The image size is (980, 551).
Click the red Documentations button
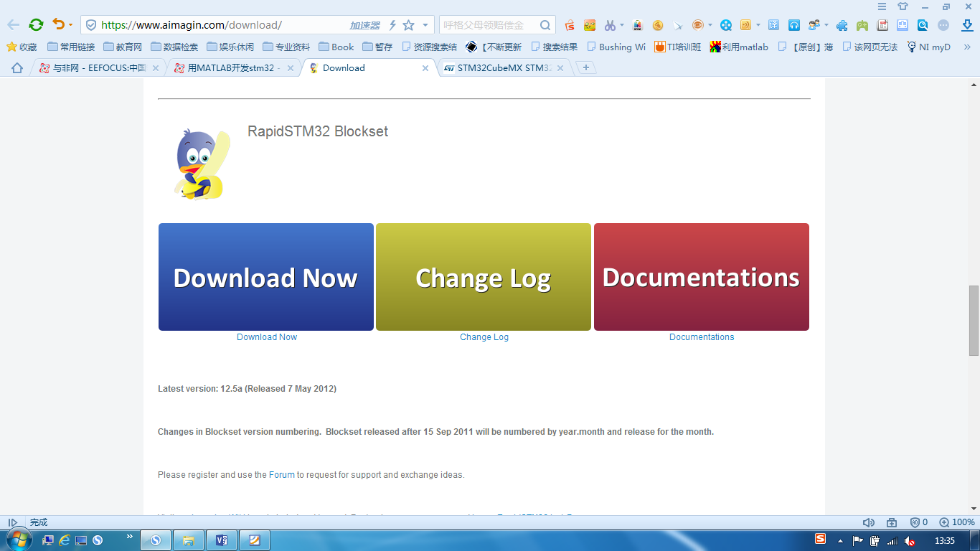[x=702, y=277]
